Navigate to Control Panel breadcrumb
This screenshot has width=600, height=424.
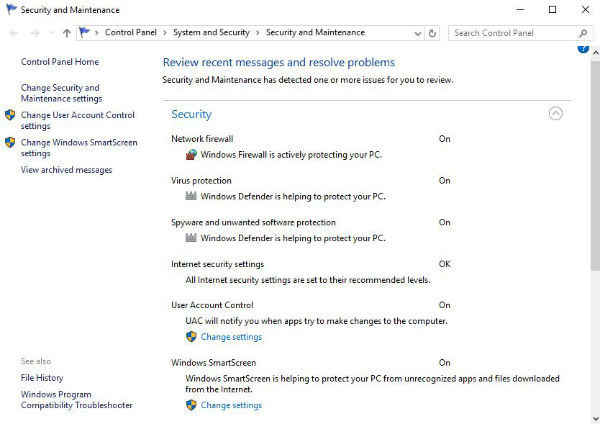tap(131, 33)
